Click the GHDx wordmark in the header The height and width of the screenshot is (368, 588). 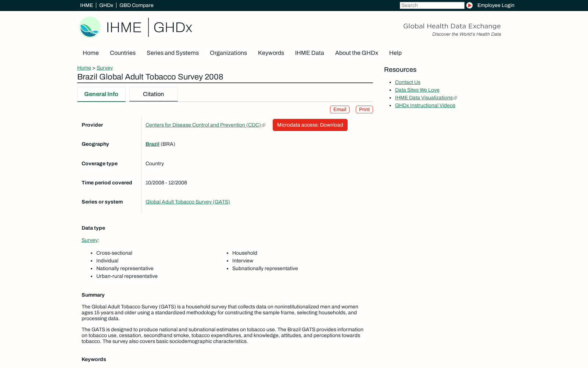(x=173, y=28)
